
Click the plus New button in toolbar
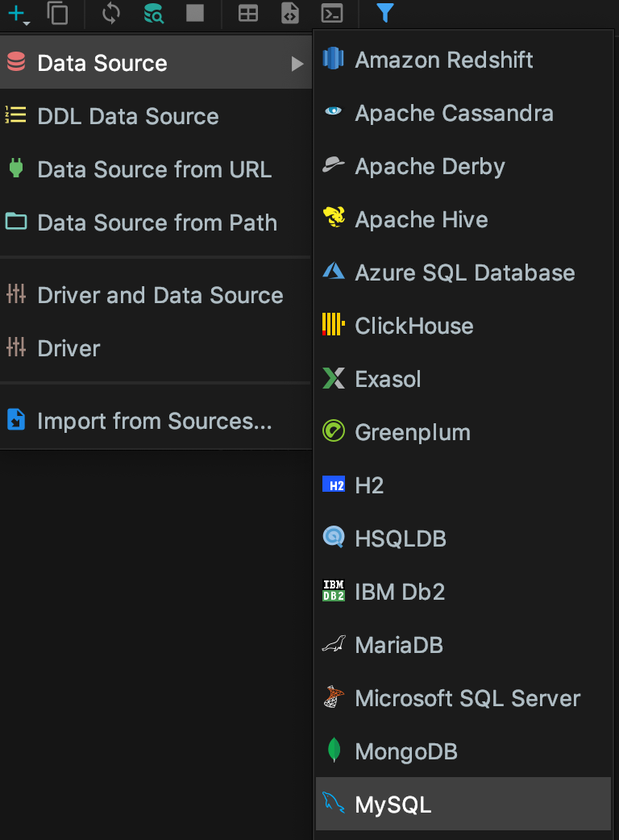tap(19, 14)
